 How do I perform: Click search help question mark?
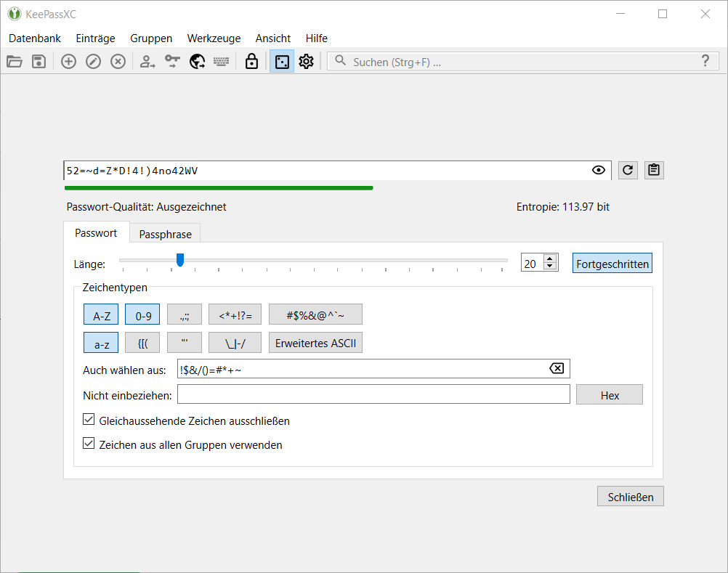pyautogui.click(x=705, y=61)
